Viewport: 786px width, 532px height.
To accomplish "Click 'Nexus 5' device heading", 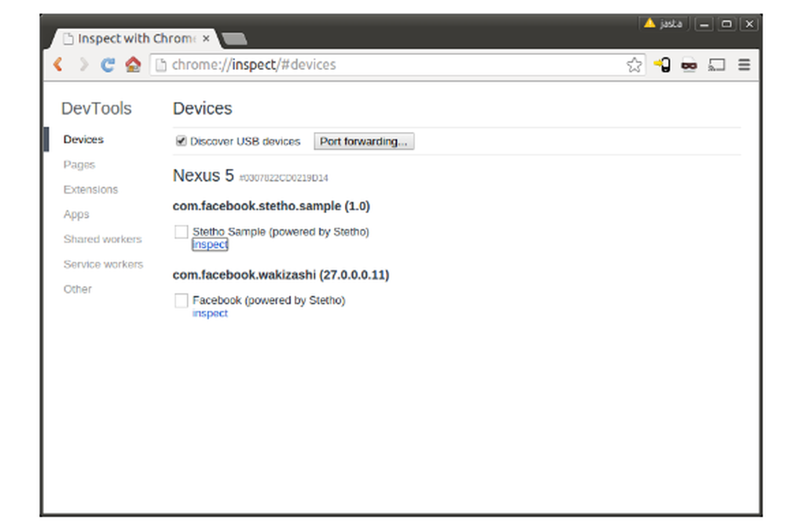I will point(204,175).
